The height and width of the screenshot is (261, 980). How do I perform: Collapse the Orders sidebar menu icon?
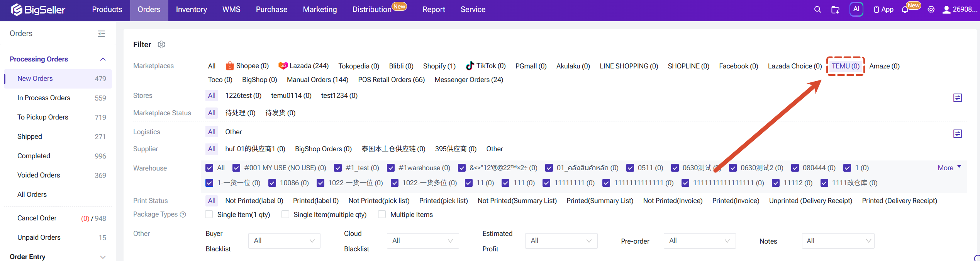click(102, 34)
